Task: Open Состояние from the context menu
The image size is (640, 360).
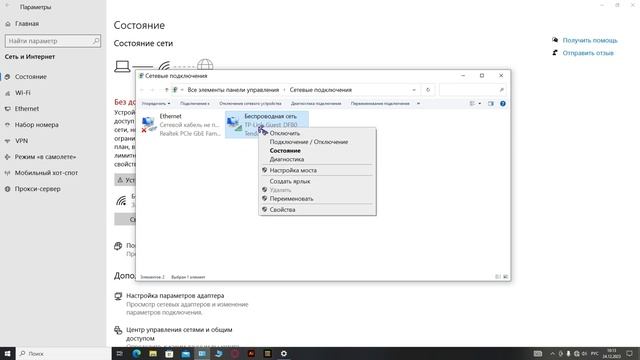Action: (285, 151)
